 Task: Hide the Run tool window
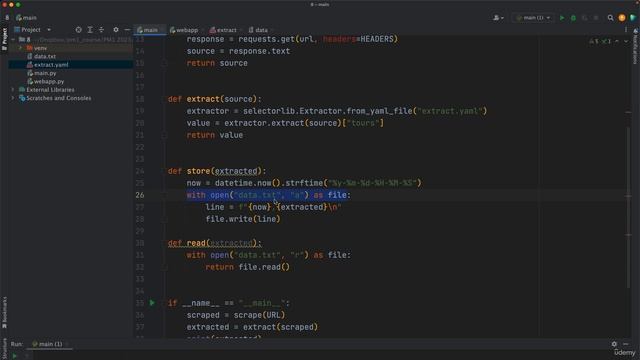click(626, 344)
